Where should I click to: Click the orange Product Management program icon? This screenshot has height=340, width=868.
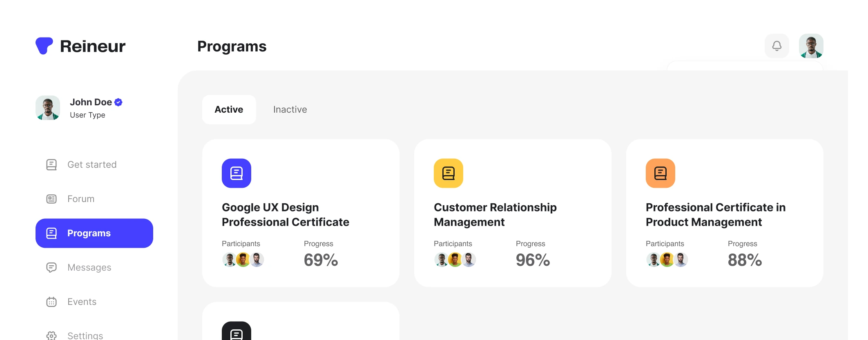tap(660, 173)
